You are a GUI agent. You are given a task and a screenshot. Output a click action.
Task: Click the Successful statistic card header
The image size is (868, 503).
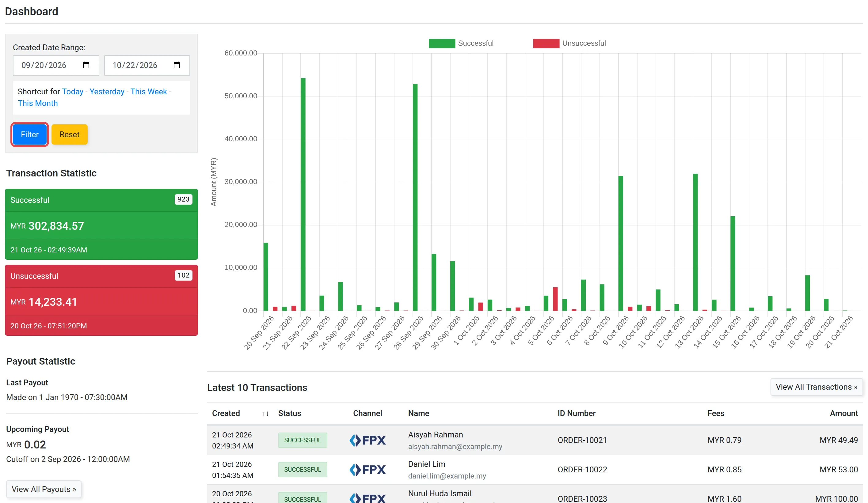click(101, 200)
